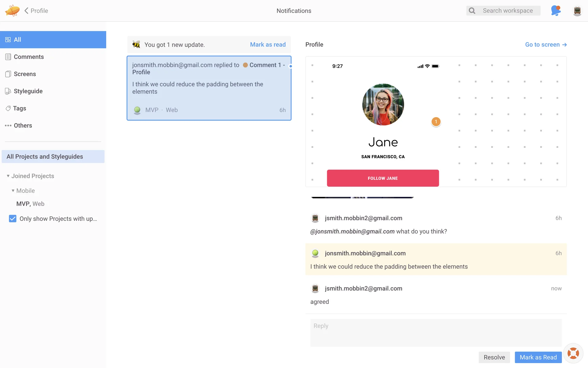The height and width of the screenshot is (368, 588).
Task: Collapse the Mobile project group
Action: point(13,191)
